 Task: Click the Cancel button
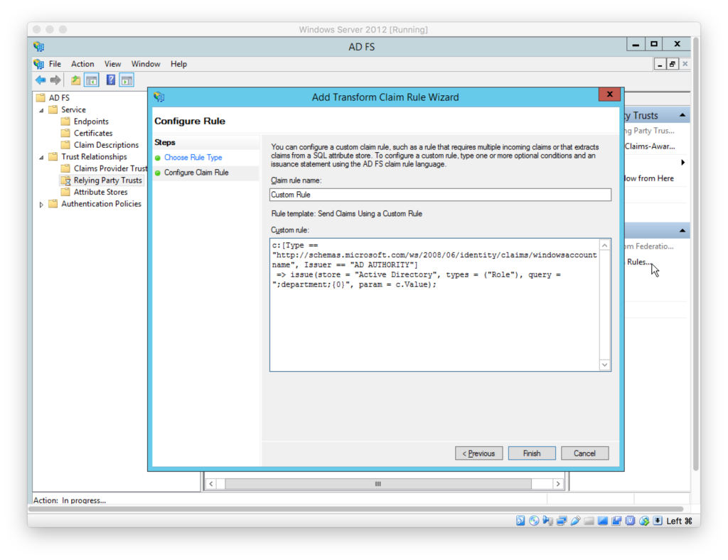pos(584,453)
